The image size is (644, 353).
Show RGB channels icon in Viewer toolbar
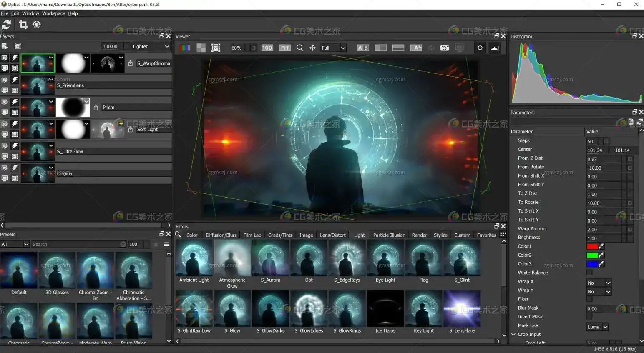[185, 48]
